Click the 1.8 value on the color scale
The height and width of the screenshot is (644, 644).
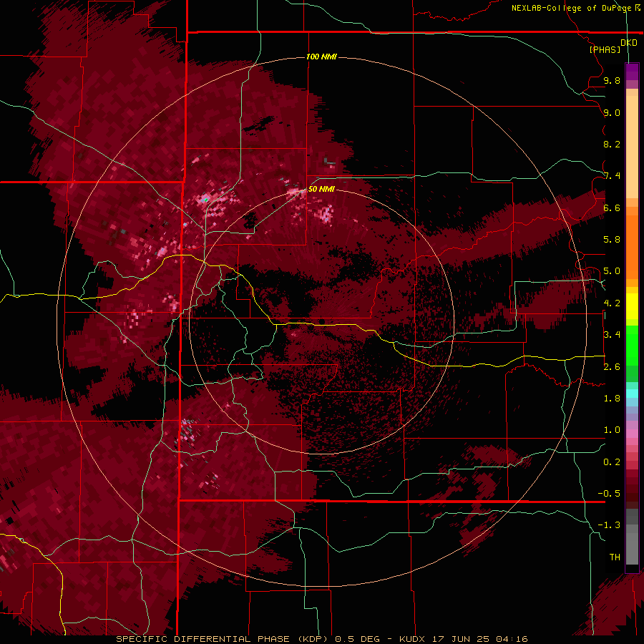[612, 399]
